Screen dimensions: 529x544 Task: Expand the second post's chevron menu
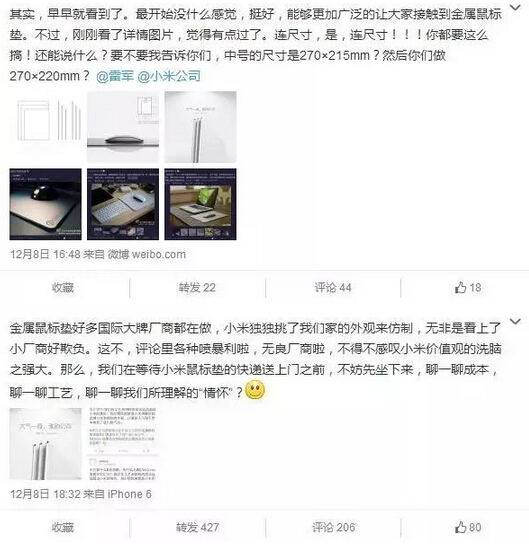[516, 321]
